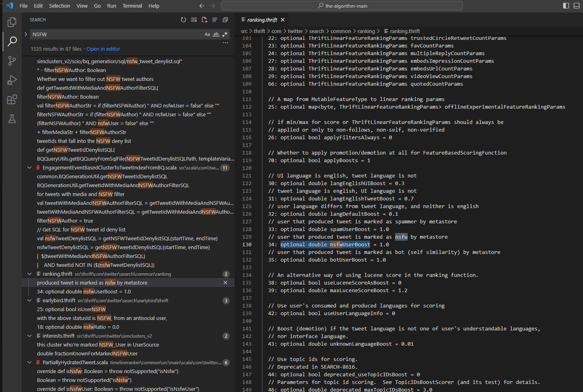Open a new search editor
583x392 pixels.
point(205,20)
